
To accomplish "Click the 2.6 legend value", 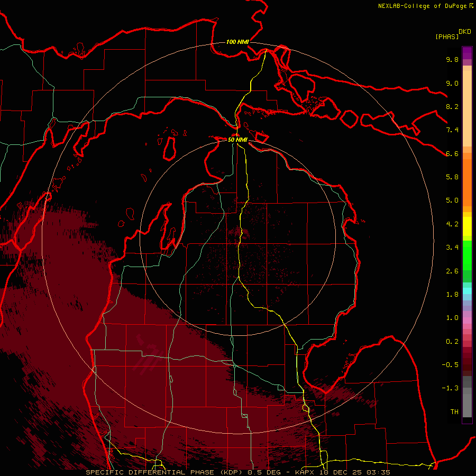I will pyautogui.click(x=452, y=271).
